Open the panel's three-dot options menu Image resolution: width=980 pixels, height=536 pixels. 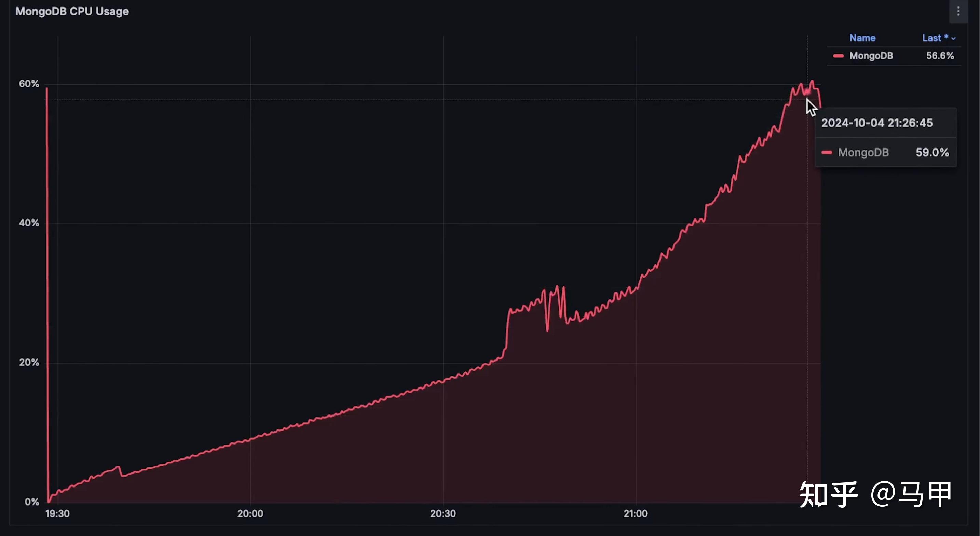958,11
